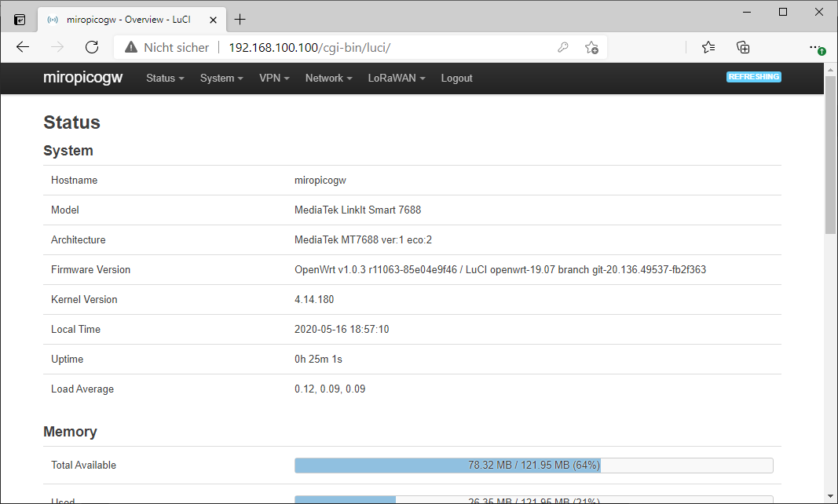Click the REFRESHING status badge
This screenshot has height=504, width=838.
click(x=753, y=77)
